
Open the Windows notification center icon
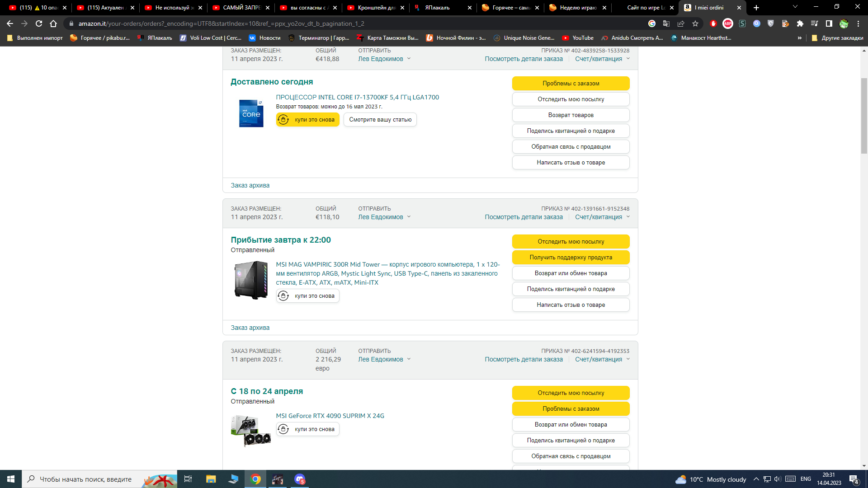854,479
